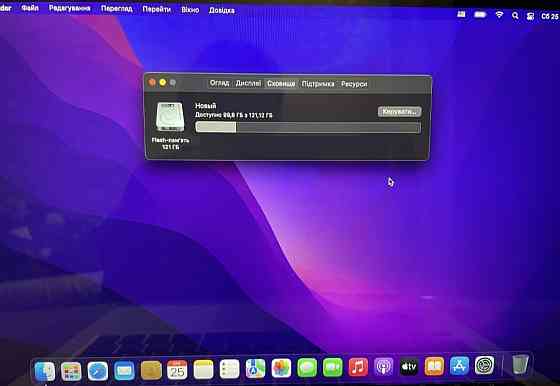Open Photos app in the Dock
This screenshot has width=560, height=386.
281,368
